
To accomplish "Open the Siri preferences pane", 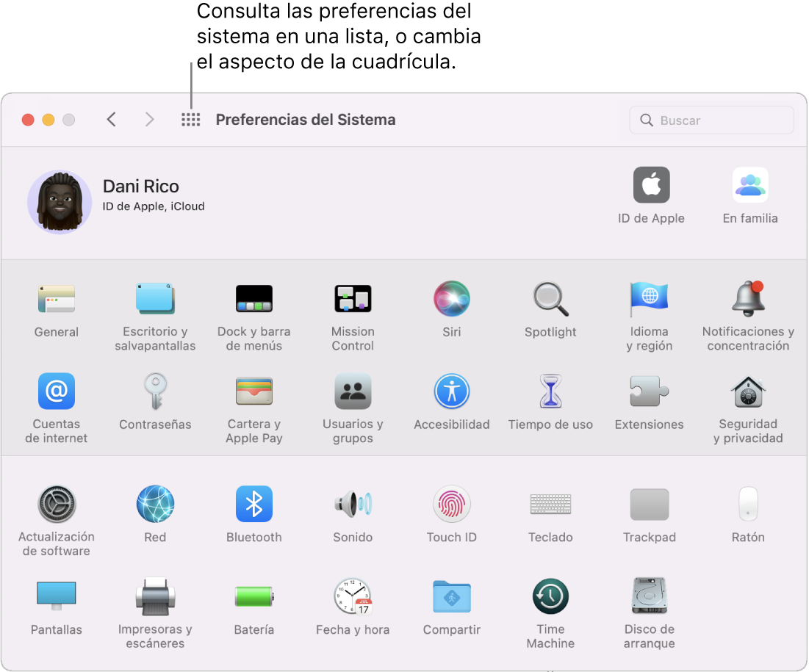I will (x=451, y=299).
